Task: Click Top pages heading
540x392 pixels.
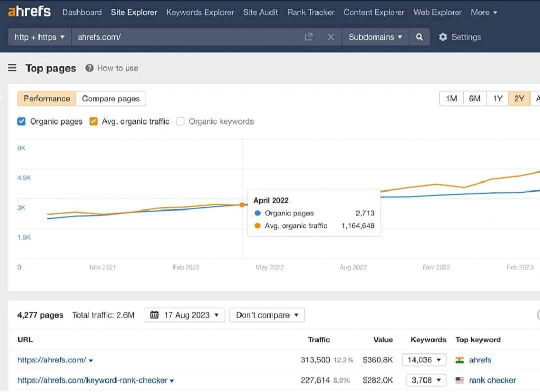Action: (51, 68)
